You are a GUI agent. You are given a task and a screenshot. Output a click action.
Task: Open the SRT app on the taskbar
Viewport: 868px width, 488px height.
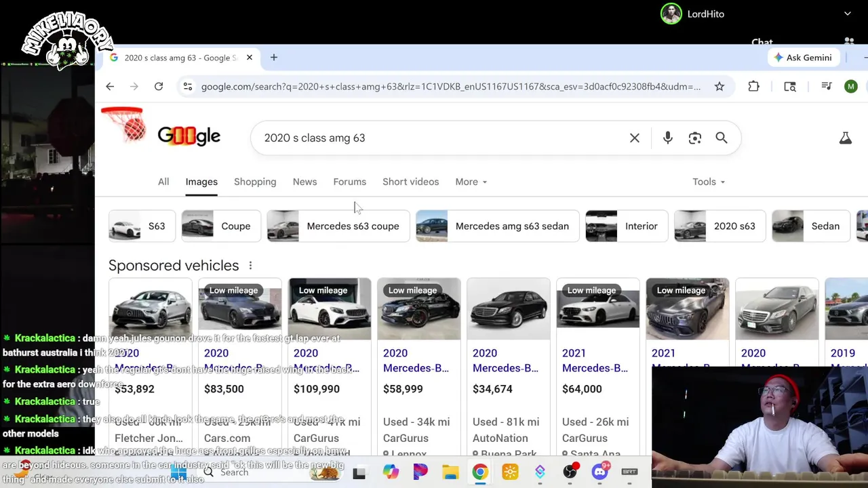click(630, 472)
